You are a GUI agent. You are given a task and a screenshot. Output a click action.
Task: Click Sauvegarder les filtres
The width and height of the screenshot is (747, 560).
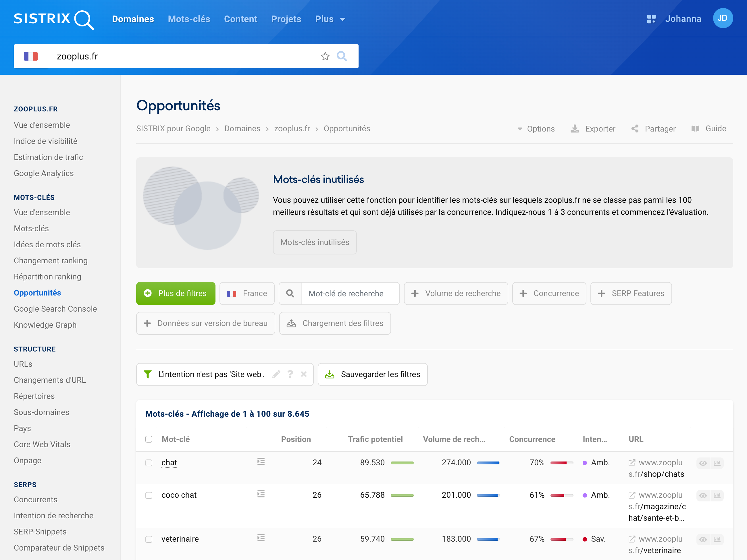372,374
